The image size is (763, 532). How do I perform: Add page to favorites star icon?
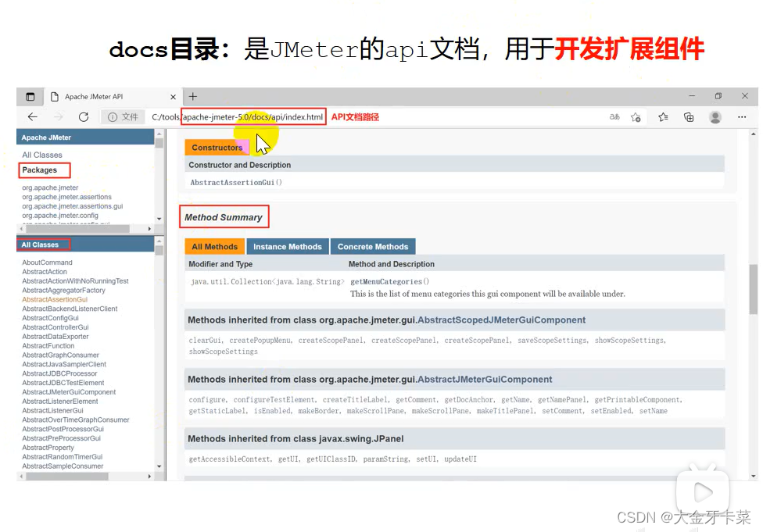point(636,117)
